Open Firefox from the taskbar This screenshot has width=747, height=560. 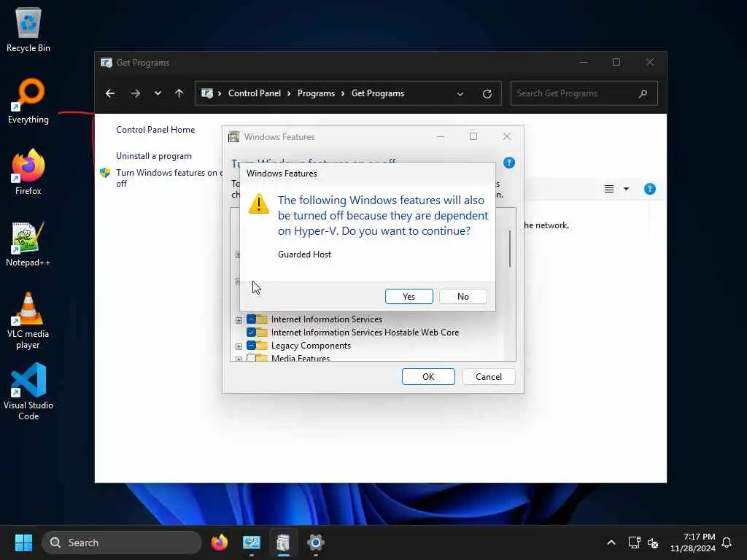pos(219,542)
